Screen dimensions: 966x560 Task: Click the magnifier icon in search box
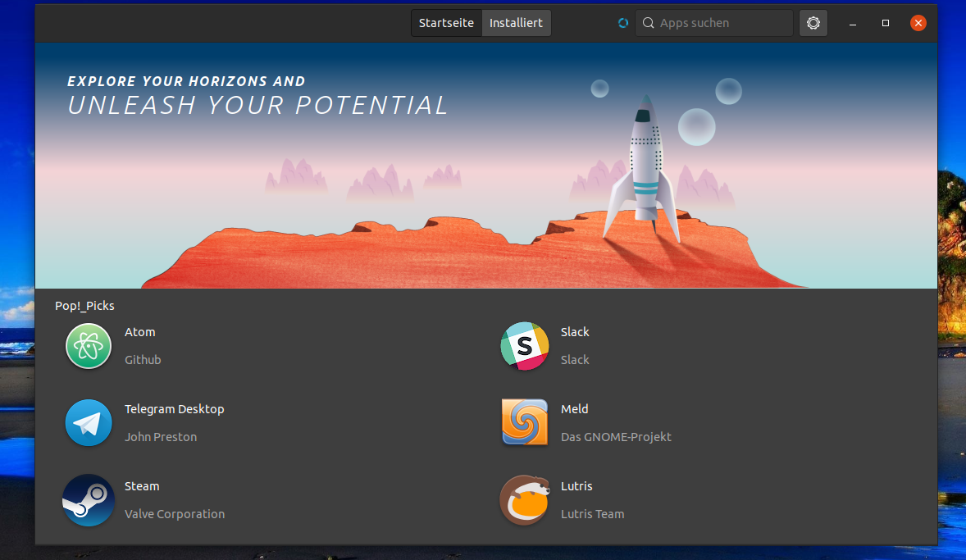click(x=648, y=24)
